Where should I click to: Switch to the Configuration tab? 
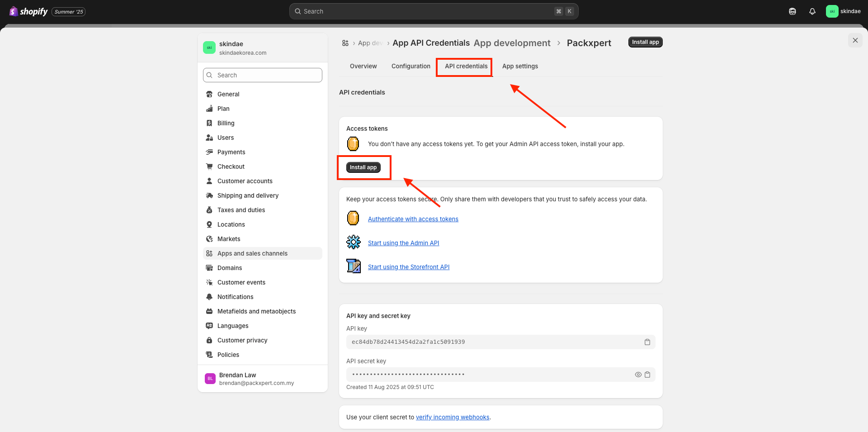point(410,66)
